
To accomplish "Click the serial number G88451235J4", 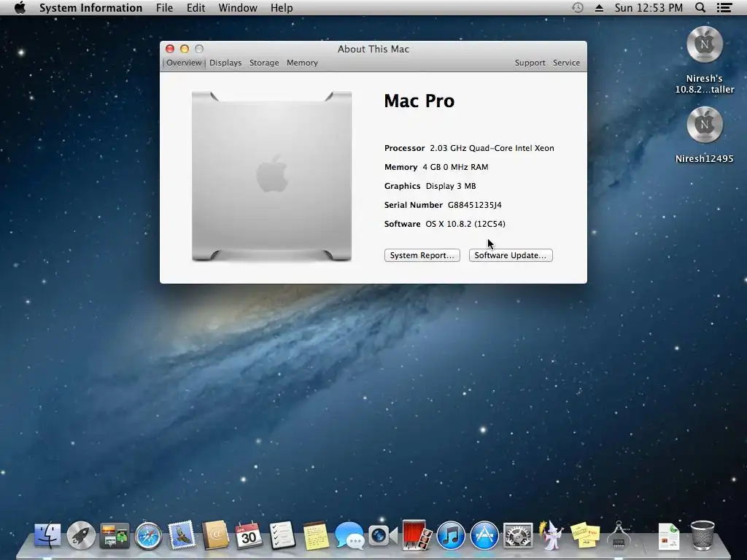I will [474, 205].
